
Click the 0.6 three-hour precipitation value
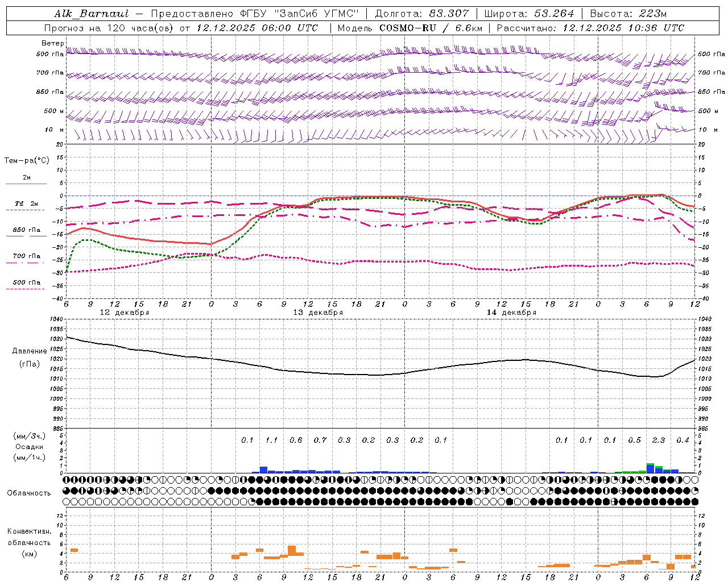tap(296, 440)
